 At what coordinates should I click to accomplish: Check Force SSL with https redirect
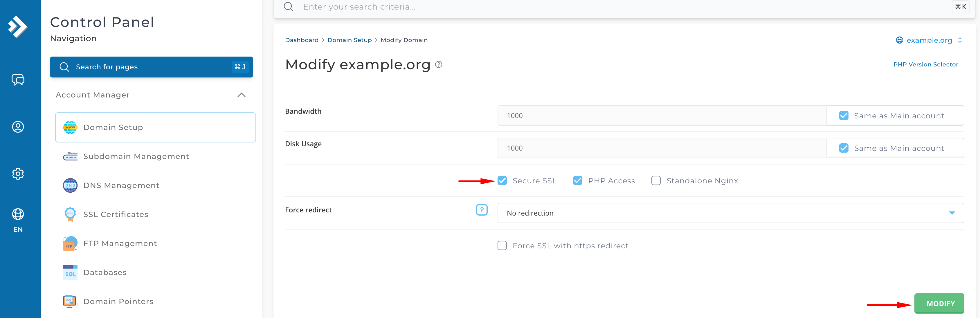click(502, 246)
